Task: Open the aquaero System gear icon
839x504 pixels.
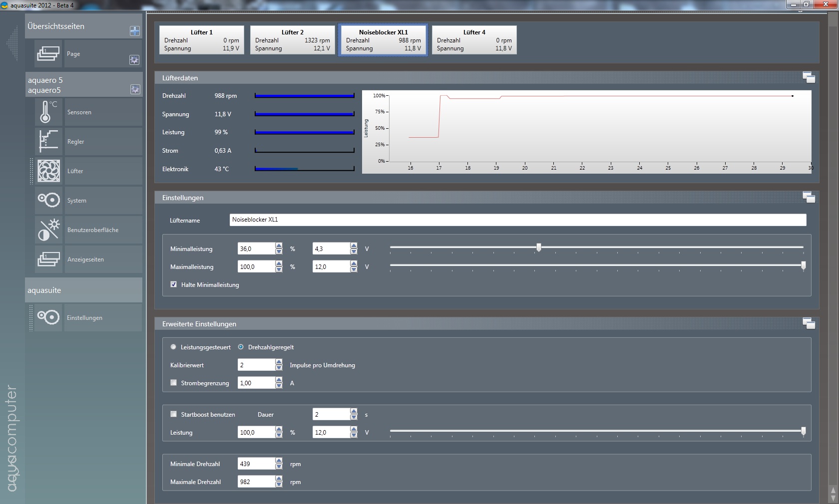Action: (48, 200)
